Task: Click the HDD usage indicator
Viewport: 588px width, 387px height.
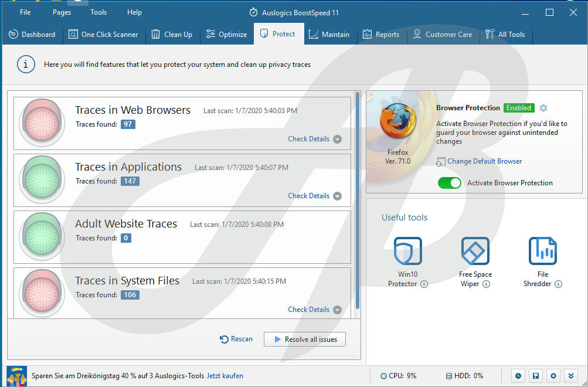Action: (x=464, y=376)
